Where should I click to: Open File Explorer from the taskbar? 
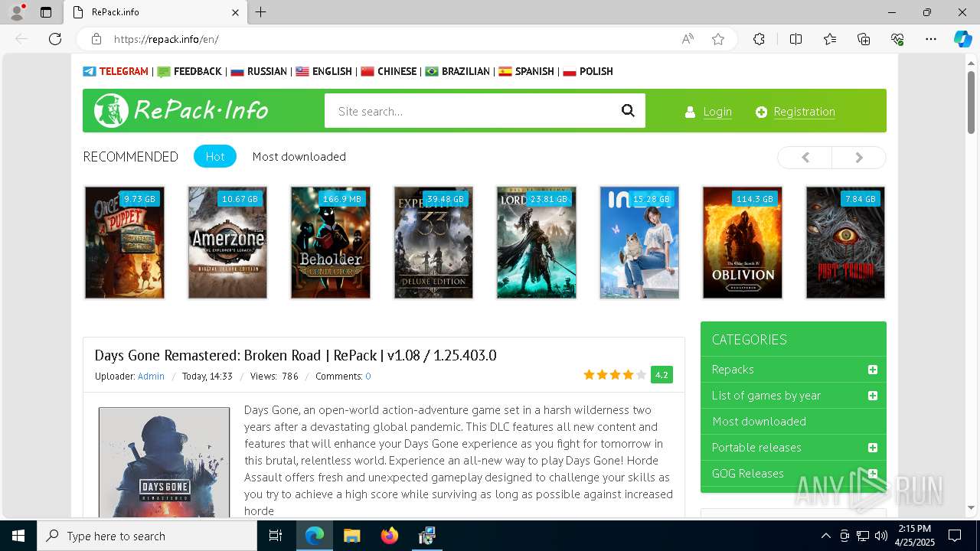click(351, 536)
